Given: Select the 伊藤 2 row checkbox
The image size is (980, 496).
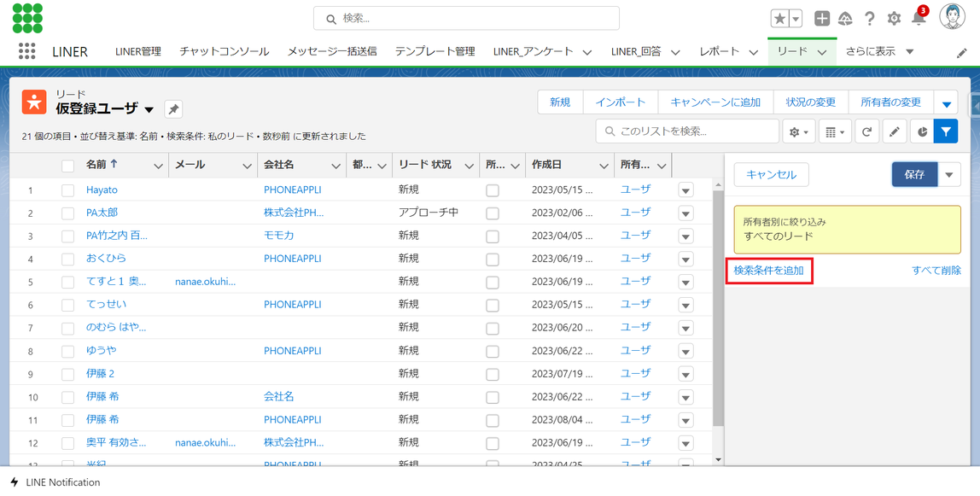Looking at the screenshot, I should tap(67, 374).
